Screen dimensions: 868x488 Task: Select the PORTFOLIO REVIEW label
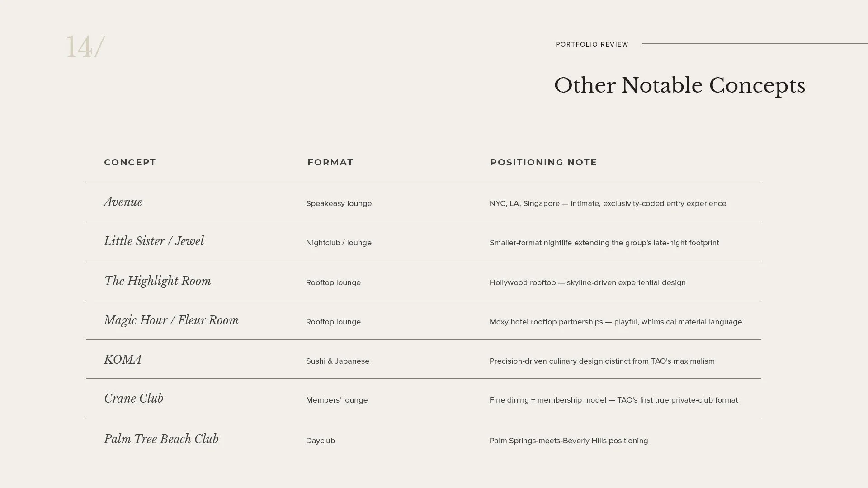coord(592,44)
